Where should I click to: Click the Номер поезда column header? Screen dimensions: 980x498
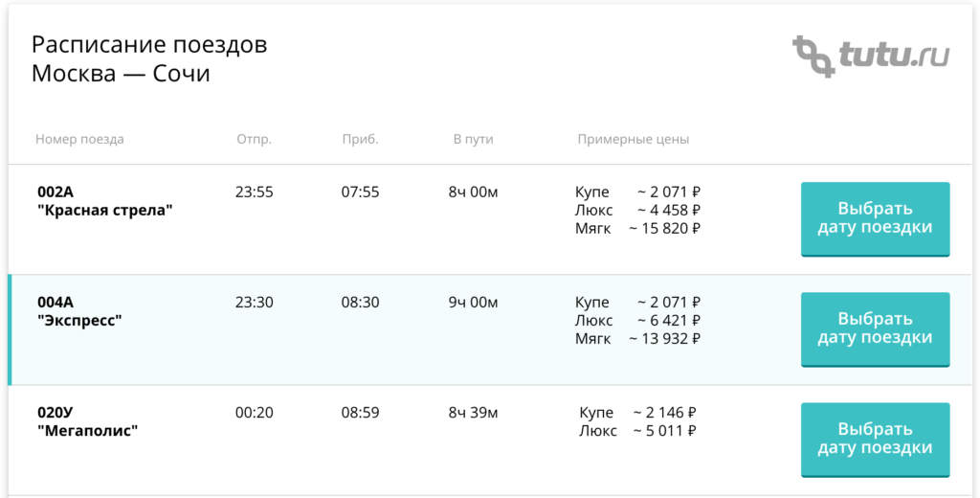click(79, 139)
